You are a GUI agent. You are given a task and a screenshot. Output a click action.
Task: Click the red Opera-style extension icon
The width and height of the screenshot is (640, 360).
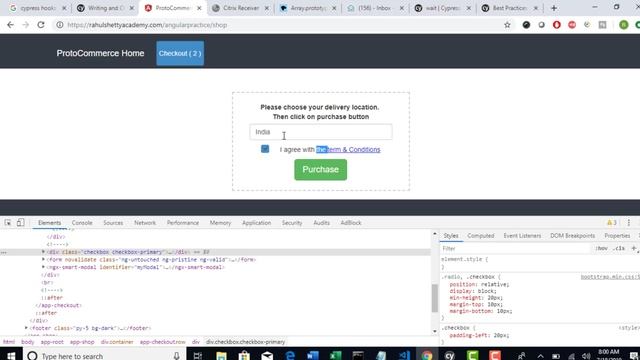tap(557, 25)
